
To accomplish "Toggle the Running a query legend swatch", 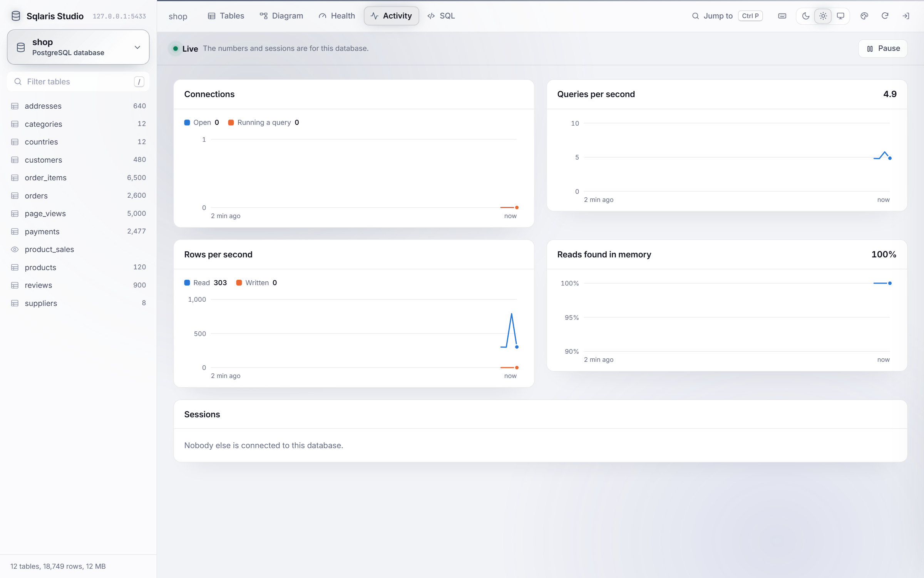I will (x=231, y=123).
